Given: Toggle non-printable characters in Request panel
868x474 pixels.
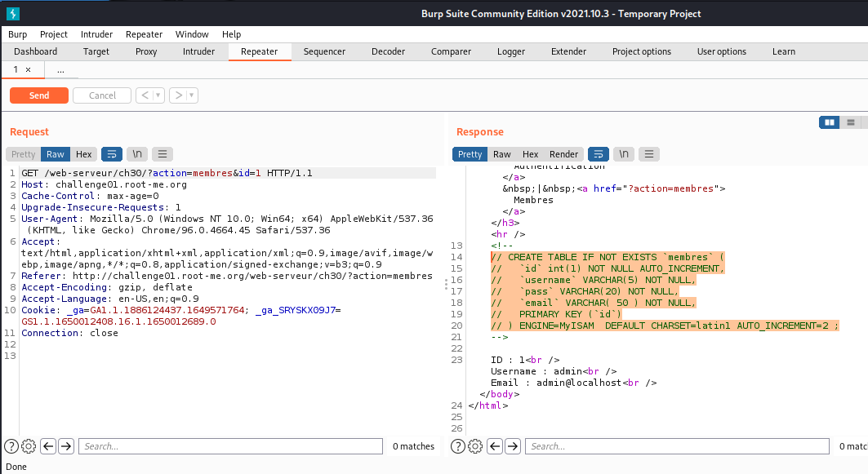Looking at the screenshot, I should pos(136,154).
